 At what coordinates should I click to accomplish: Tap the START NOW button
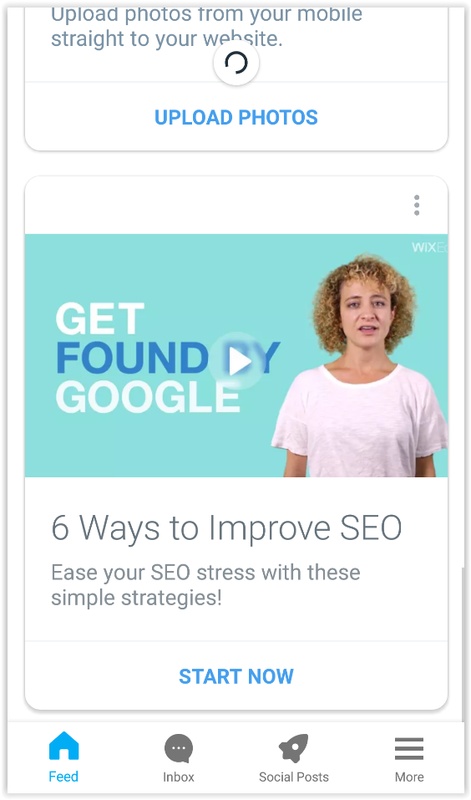[x=236, y=676]
